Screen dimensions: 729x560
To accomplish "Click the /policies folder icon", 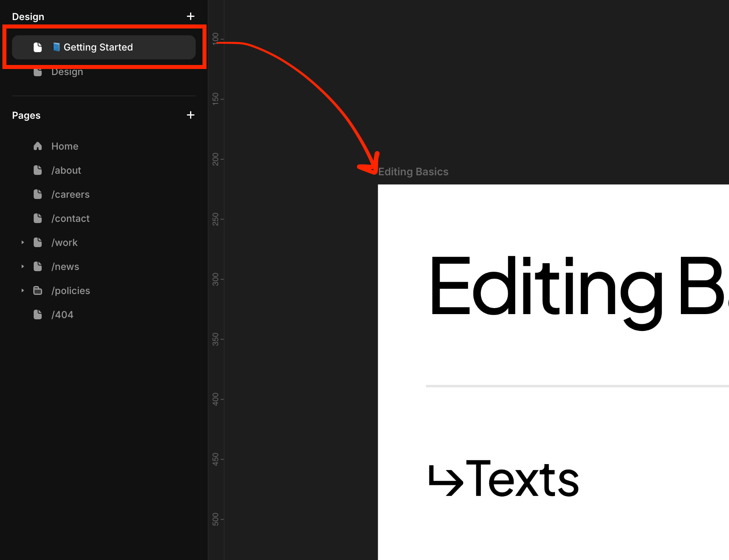I will (38, 290).
